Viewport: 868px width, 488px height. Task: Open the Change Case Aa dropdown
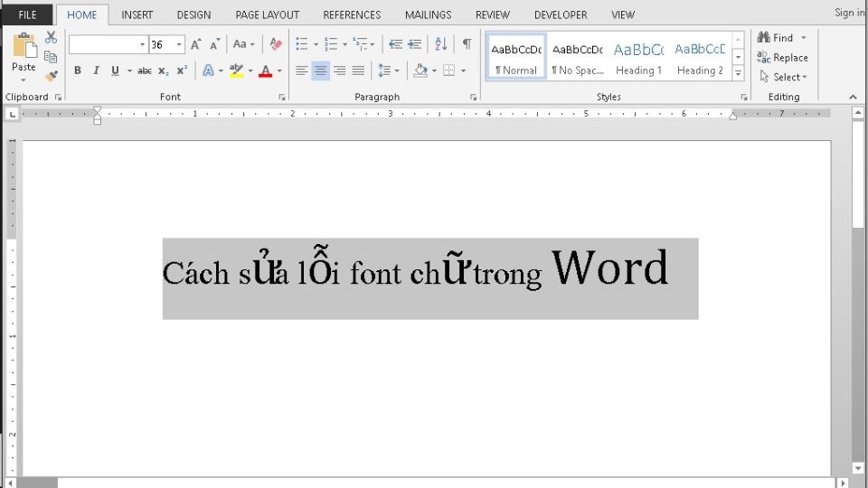point(243,44)
